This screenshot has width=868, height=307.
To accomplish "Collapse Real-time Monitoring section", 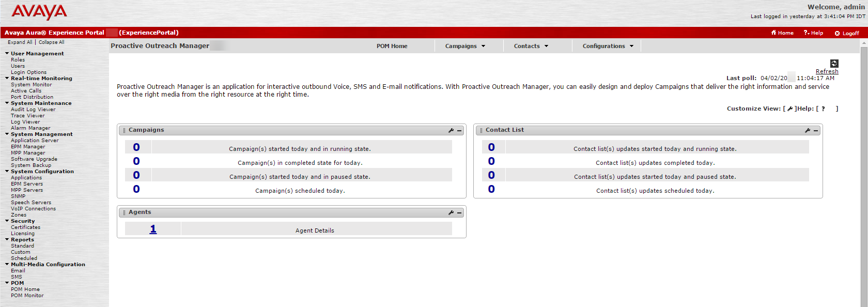I will tap(7, 78).
